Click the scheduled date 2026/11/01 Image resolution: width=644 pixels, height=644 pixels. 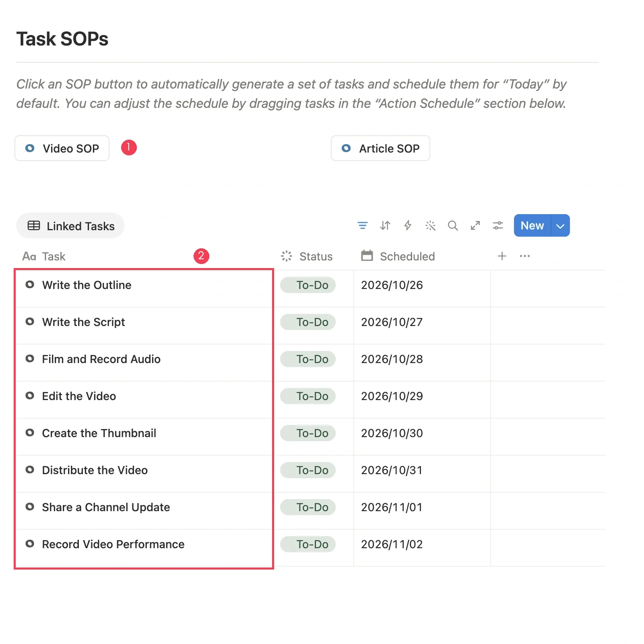392,507
